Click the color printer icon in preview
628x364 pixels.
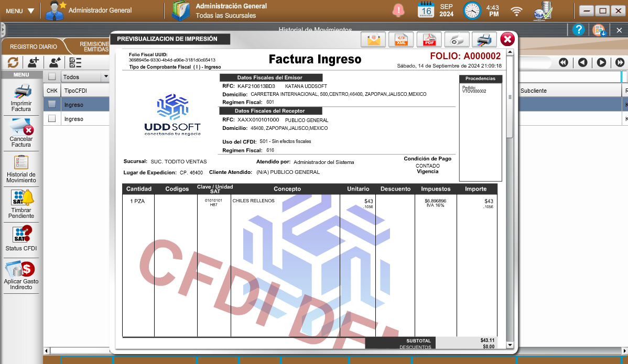pyautogui.click(x=484, y=40)
